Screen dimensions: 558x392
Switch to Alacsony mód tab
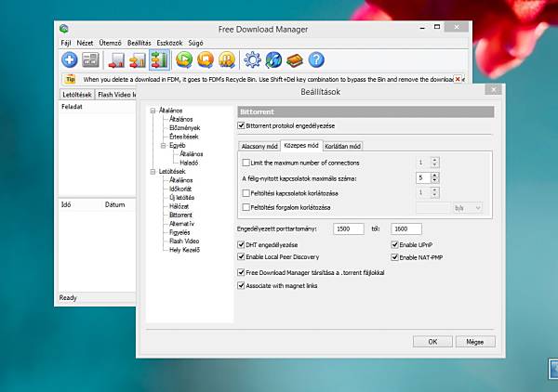click(259, 146)
